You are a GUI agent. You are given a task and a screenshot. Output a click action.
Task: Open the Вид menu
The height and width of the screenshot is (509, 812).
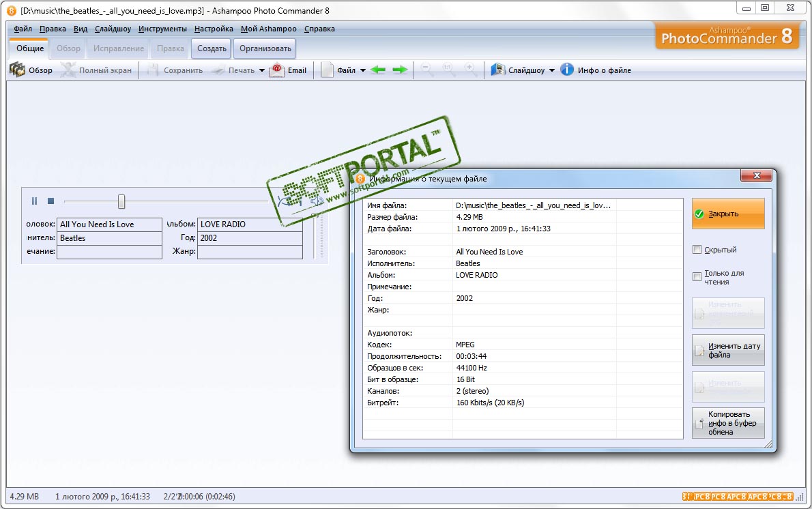[x=81, y=29]
